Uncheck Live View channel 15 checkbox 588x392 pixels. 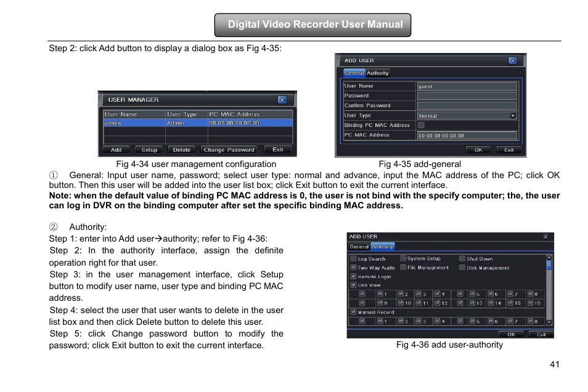coord(511,303)
